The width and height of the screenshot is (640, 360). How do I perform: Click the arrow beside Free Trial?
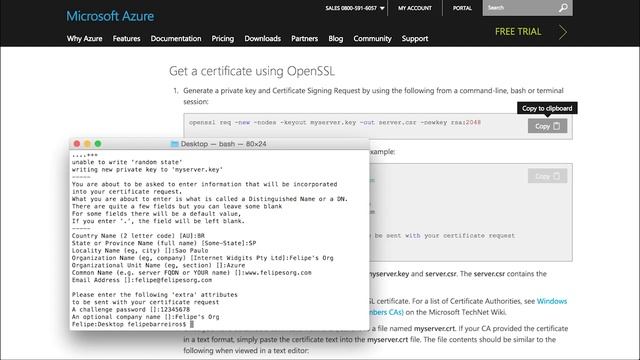pyautogui.click(x=563, y=32)
